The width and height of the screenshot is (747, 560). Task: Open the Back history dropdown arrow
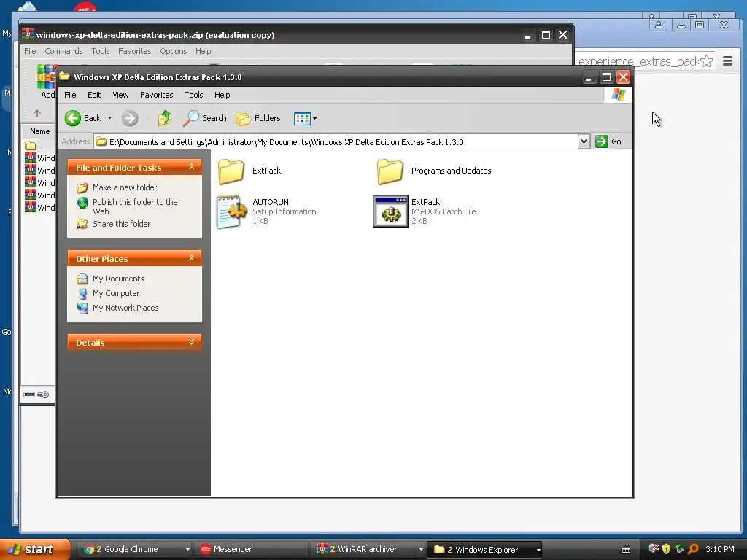(109, 118)
